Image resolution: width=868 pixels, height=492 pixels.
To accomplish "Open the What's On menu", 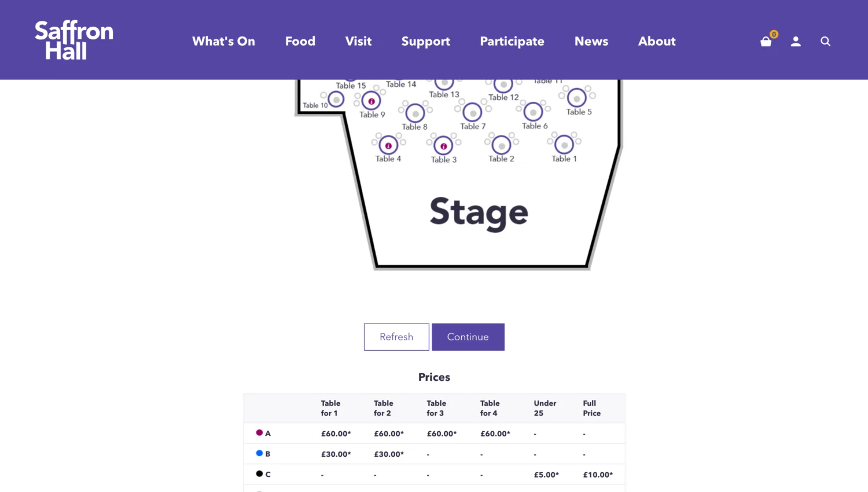I will tap(223, 41).
